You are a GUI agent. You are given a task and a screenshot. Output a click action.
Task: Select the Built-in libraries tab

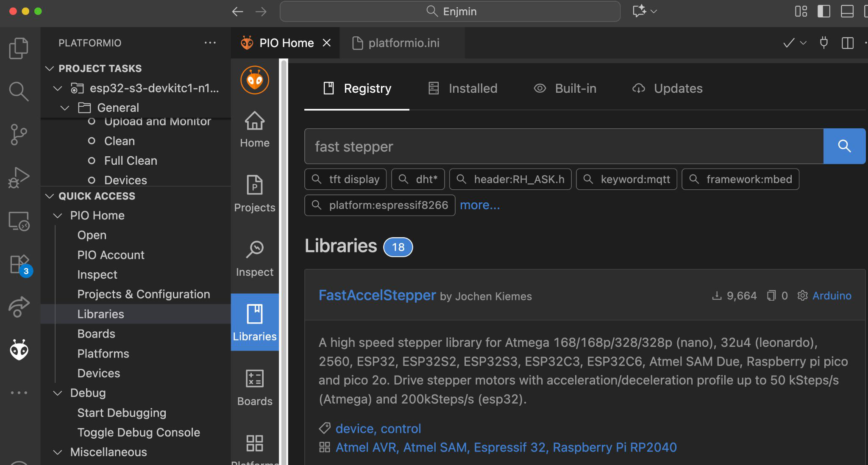pyautogui.click(x=565, y=89)
